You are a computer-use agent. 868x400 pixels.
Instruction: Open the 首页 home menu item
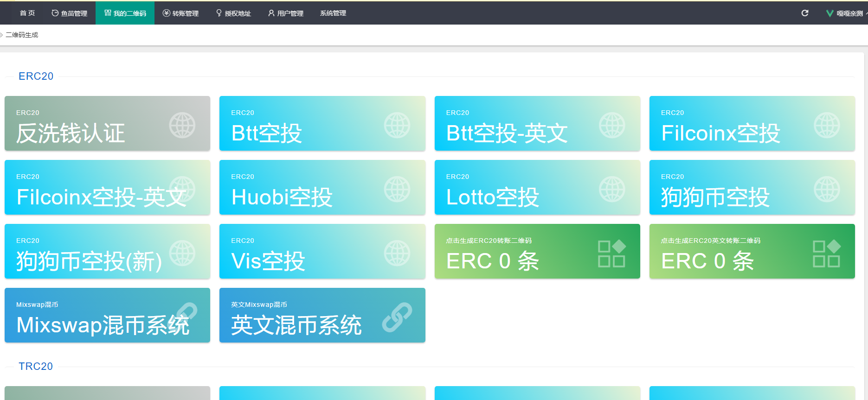27,13
